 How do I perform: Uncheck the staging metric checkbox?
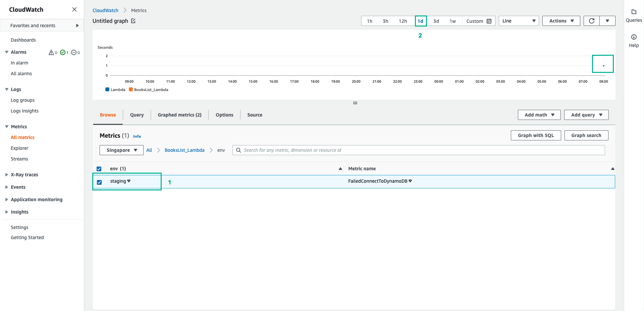coord(99,182)
